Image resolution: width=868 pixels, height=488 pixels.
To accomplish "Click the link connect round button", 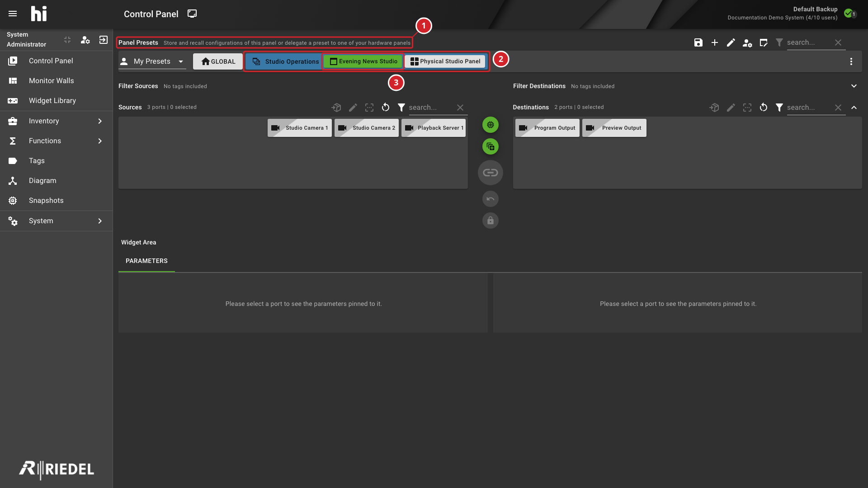I will pyautogui.click(x=491, y=173).
